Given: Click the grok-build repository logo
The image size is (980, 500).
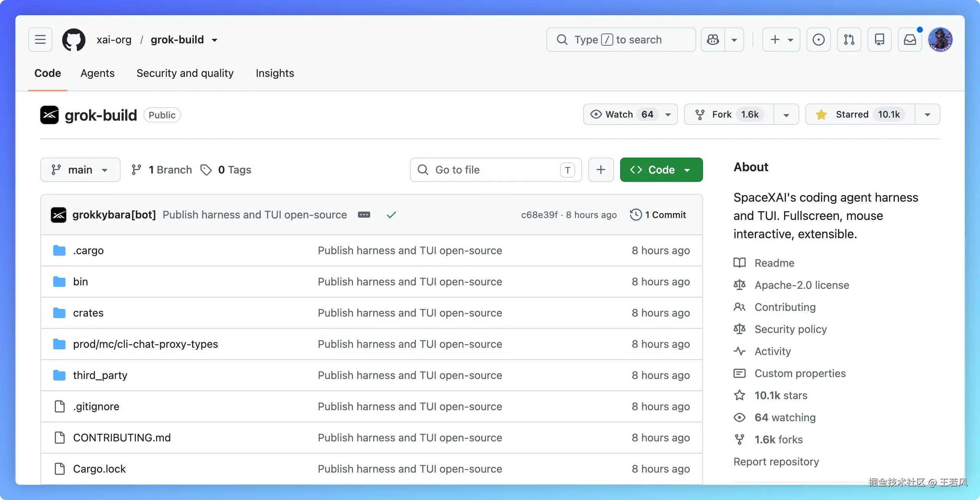Looking at the screenshot, I should (49, 115).
